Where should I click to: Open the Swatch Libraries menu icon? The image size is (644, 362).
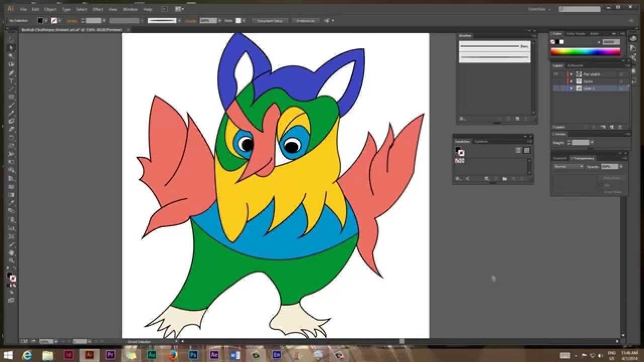coord(458,178)
